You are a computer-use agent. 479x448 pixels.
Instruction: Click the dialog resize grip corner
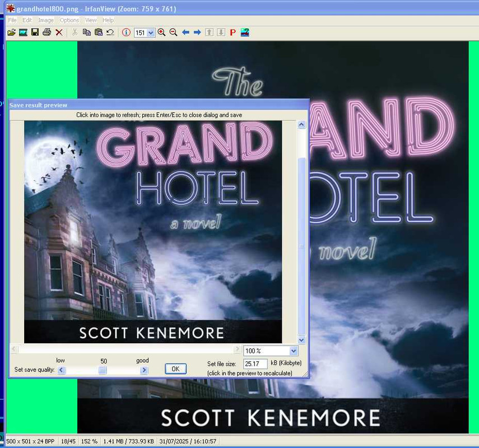click(305, 374)
